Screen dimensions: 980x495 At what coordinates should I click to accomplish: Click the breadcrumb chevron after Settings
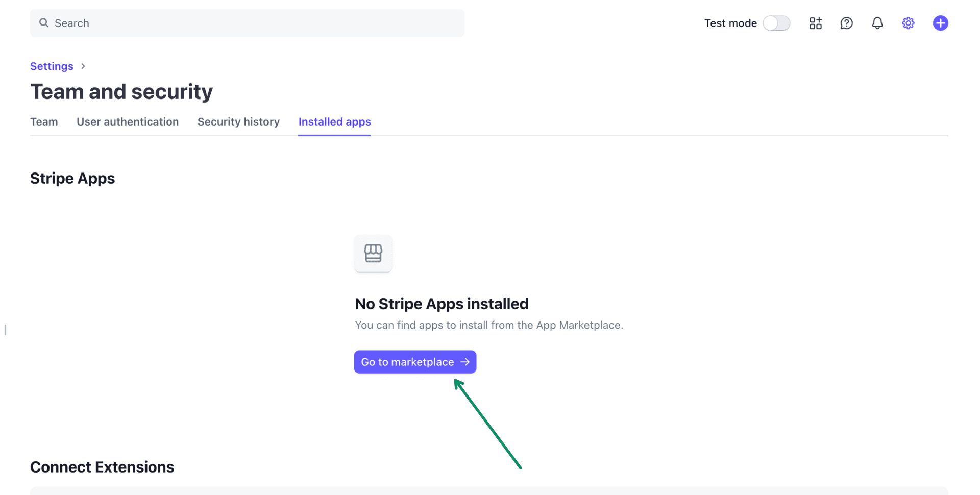coord(83,66)
